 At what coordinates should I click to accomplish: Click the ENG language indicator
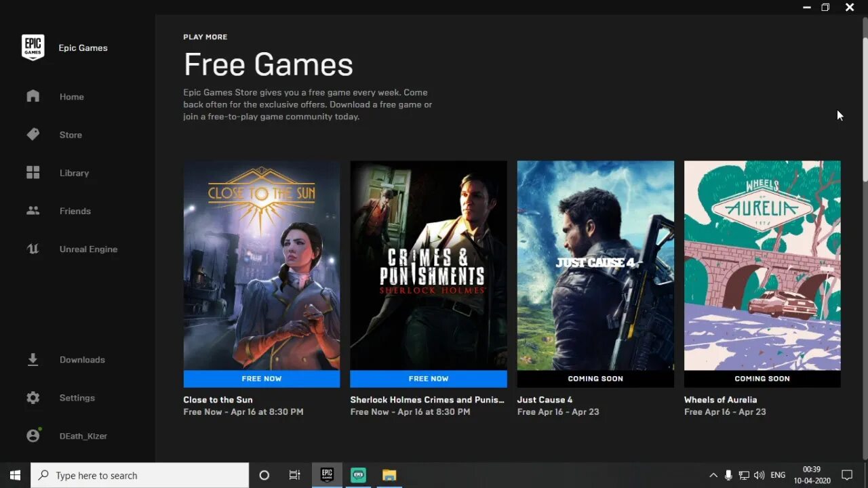pyautogui.click(x=778, y=475)
